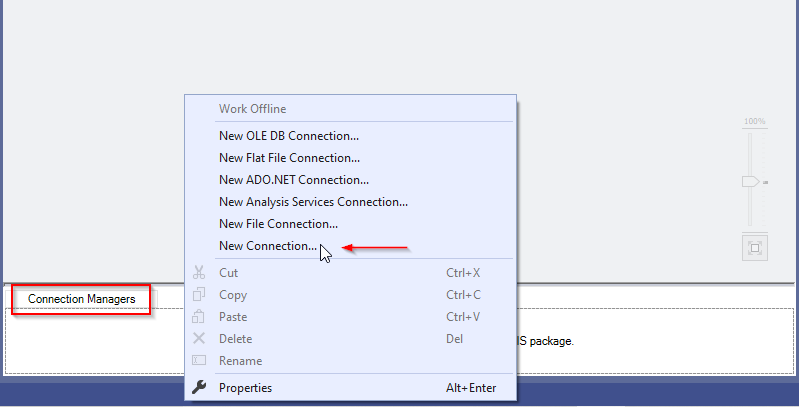
Task: Select New Flat File Connection
Action: (x=289, y=158)
